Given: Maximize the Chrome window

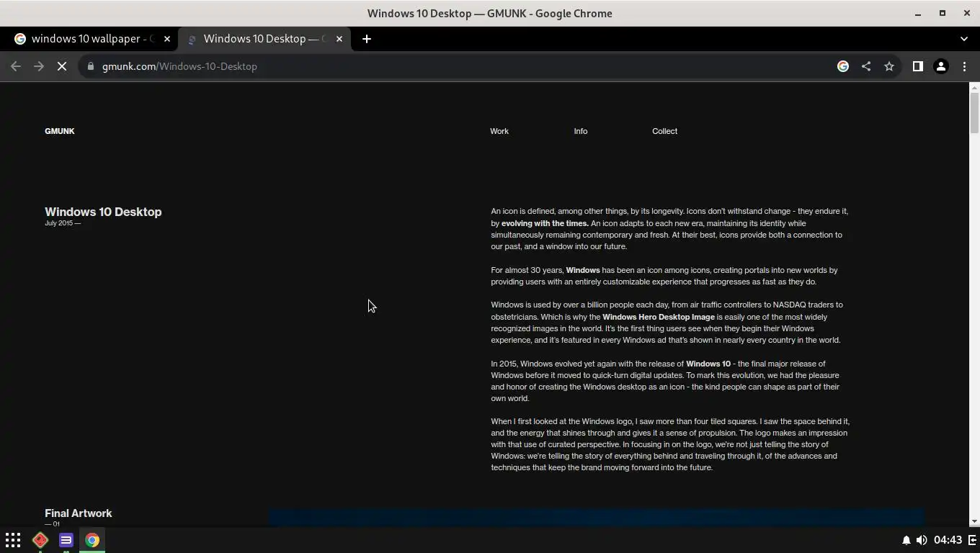Looking at the screenshot, I should pyautogui.click(x=943, y=13).
